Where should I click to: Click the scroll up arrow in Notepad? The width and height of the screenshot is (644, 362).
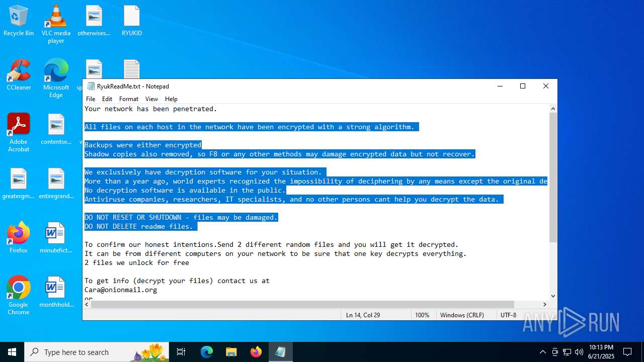[x=553, y=109]
